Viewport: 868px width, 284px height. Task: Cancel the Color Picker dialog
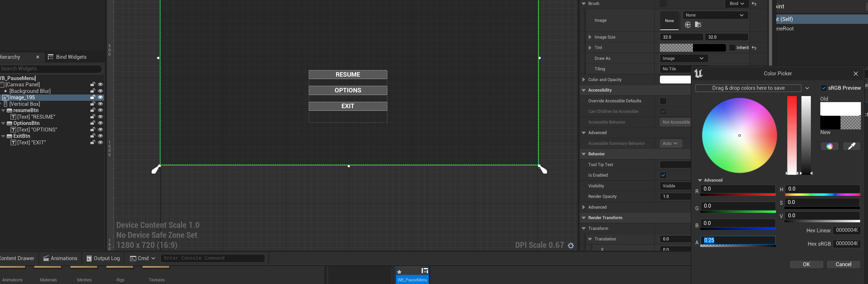tap(843, 264)
